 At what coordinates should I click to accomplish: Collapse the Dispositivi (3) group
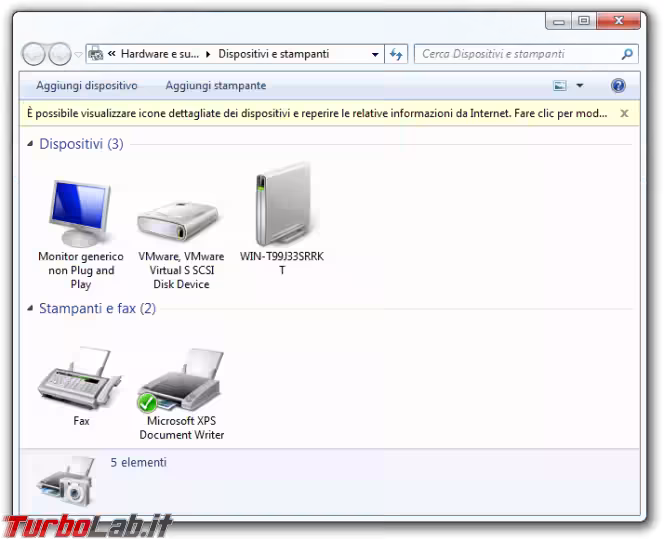click(30, 145)
